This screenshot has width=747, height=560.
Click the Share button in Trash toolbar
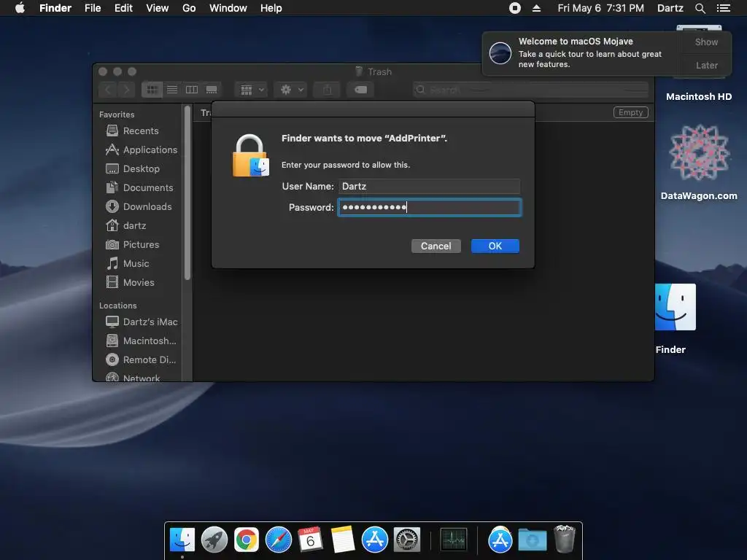click(328, 90)
